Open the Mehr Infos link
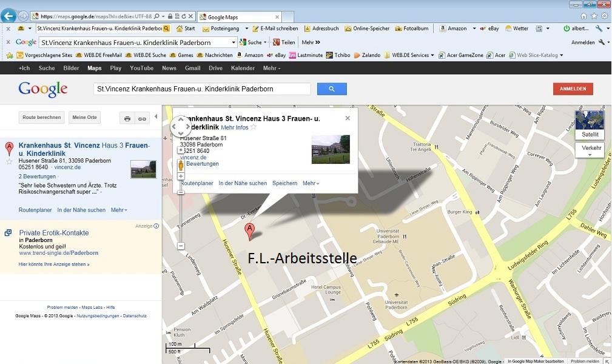This screenshot has width=612, height=364. (235, 127)
